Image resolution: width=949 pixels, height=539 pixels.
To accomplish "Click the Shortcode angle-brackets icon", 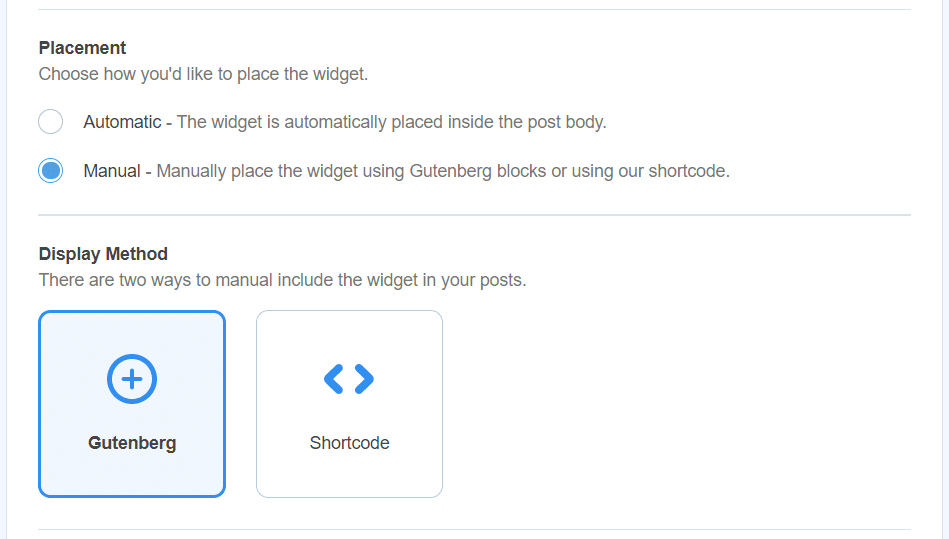I will [349, 379].
